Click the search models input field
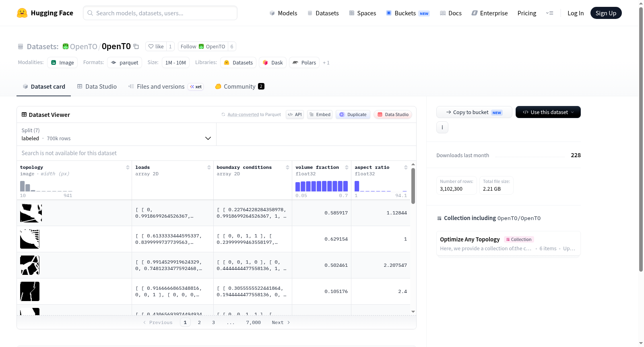Screen dimensions: 644x347 pos(160,13)
